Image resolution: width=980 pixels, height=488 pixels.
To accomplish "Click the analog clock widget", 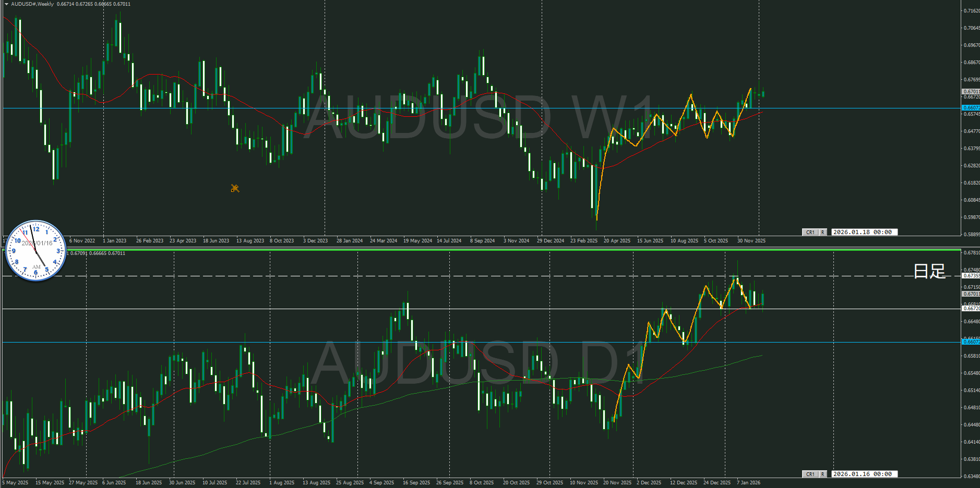I will point(35,250).
